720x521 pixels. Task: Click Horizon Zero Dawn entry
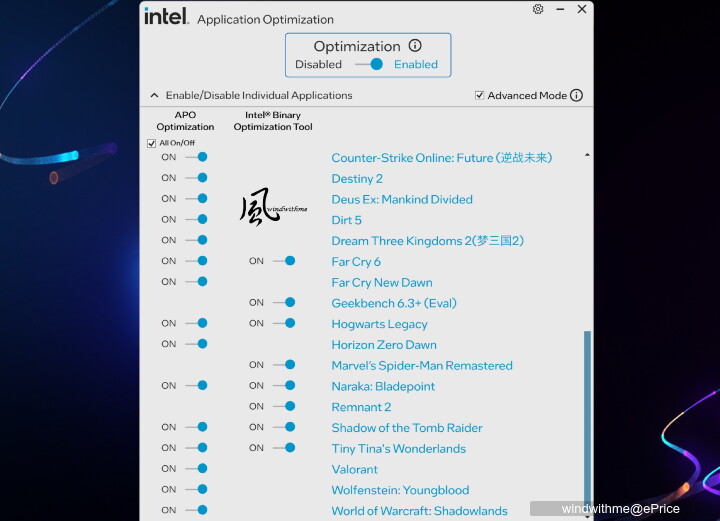pos(384,345)
